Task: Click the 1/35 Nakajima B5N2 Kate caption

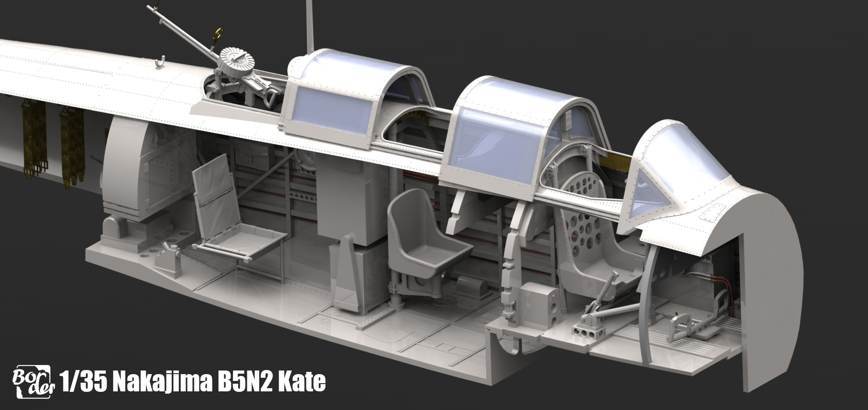Action: point(193,381)
